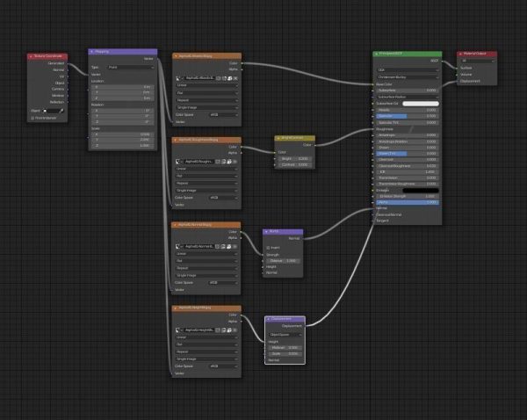Image resolution: width=527 pixels, height=420 pixels.
Task: Click the Emission Strength field in Principled BSDF
Action: coord(408,197)
